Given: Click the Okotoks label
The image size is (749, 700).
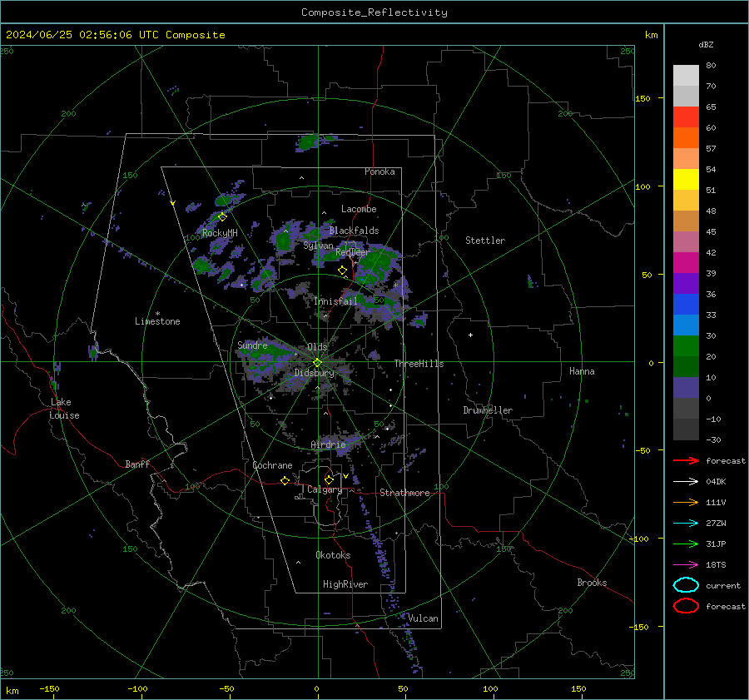Looking at the screenshot, I should [x=333, y=555].
